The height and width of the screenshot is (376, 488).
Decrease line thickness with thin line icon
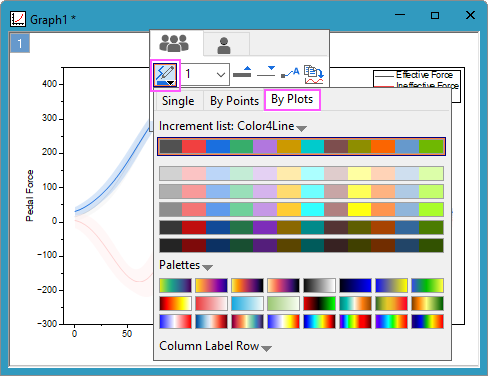pyautogui.click(x=266, y=72)
